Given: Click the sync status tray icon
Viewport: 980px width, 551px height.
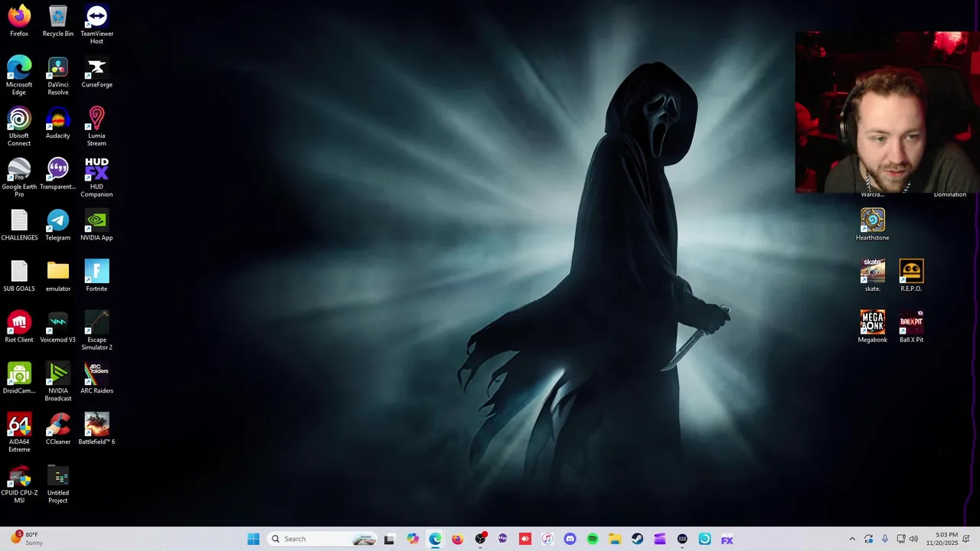Looking at the screenshot, I should coord(868,539).
